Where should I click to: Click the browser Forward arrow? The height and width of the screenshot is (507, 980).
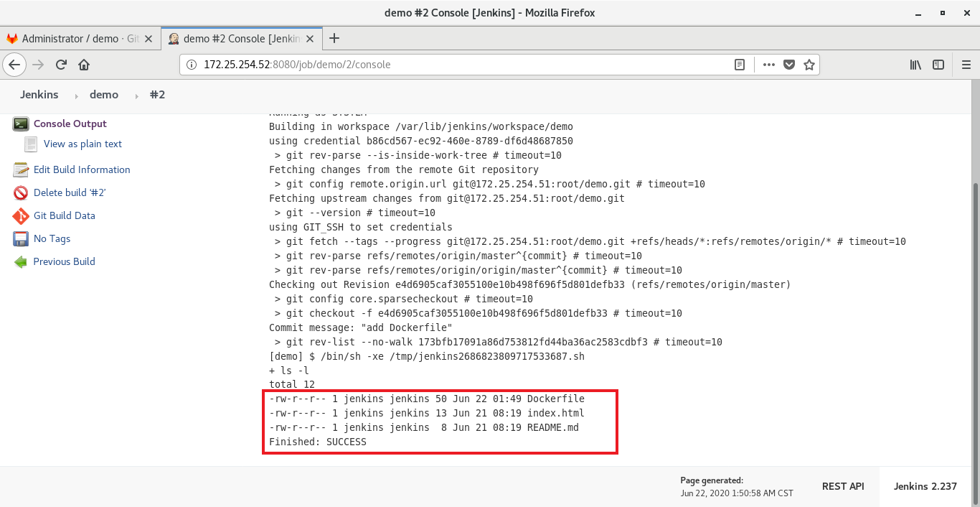pos(39,65)
